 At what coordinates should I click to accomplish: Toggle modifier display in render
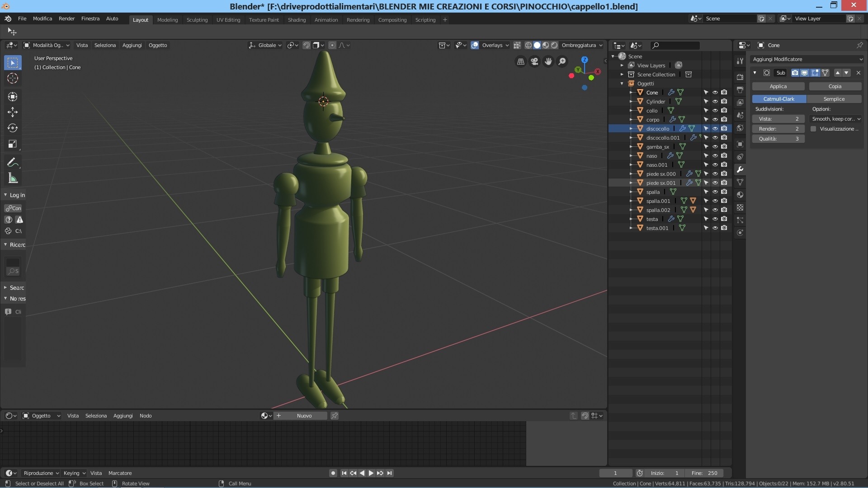[795, 73]
